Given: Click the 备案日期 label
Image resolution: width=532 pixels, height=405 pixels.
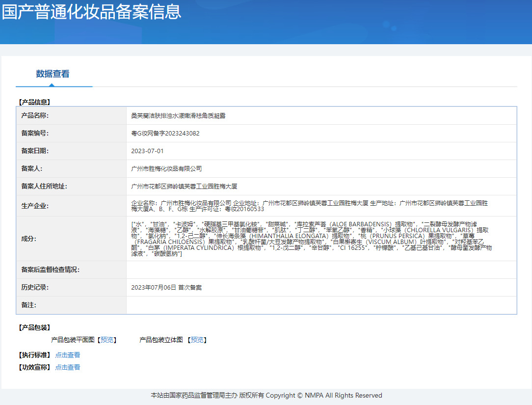Looking at the screenshot, I should point(35,151).
